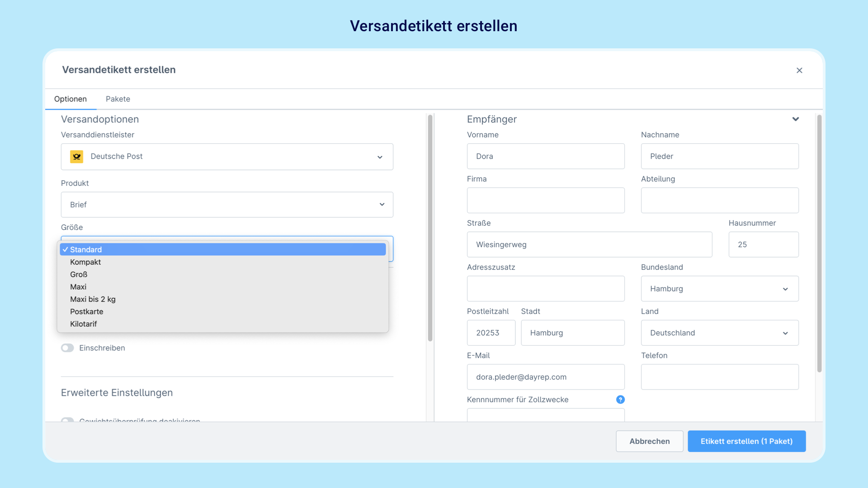Open the Versanddienstleister dropdown
Screen dimensions: 868x488
(x=227, y=156)
